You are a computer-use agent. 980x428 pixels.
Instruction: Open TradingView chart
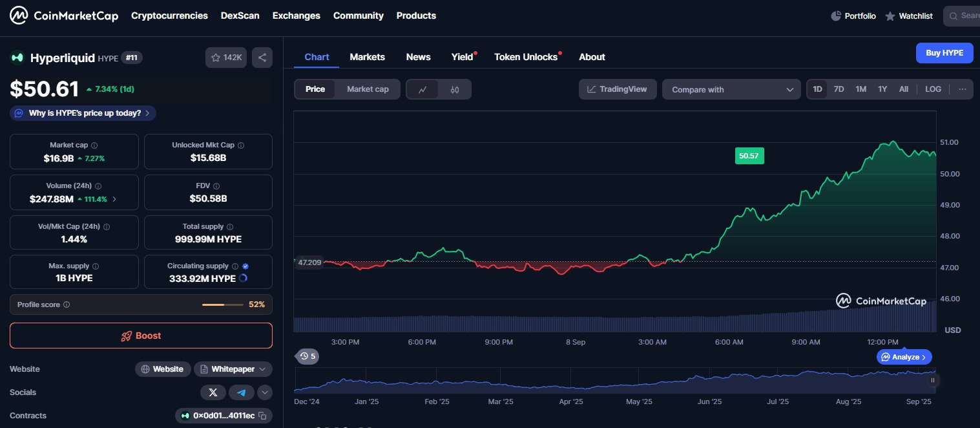tap(618, 89)
